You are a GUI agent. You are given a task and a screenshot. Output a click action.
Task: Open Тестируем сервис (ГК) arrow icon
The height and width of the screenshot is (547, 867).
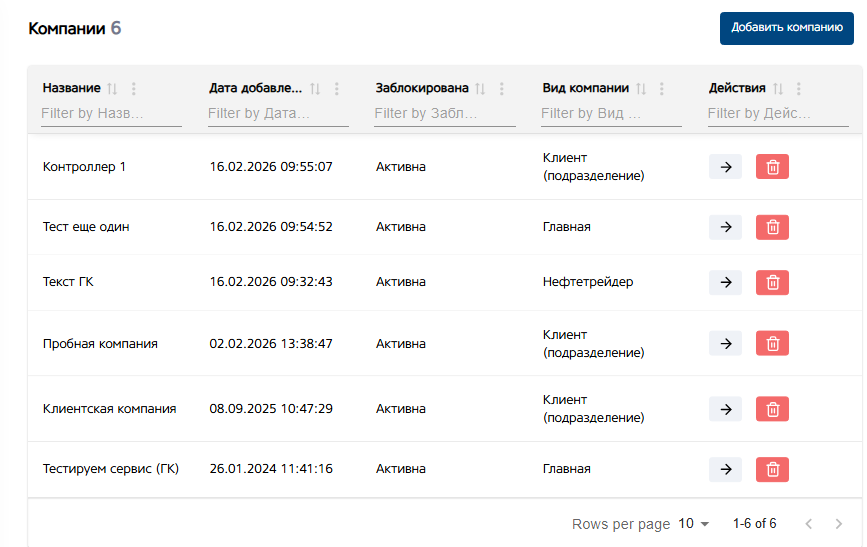[725, 470]
